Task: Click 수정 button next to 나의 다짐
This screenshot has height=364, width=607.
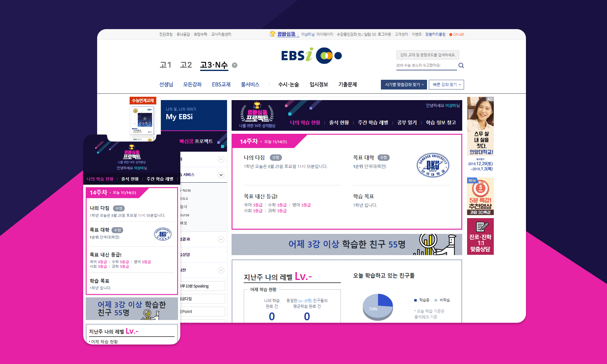Action: [x=276, y=158]
